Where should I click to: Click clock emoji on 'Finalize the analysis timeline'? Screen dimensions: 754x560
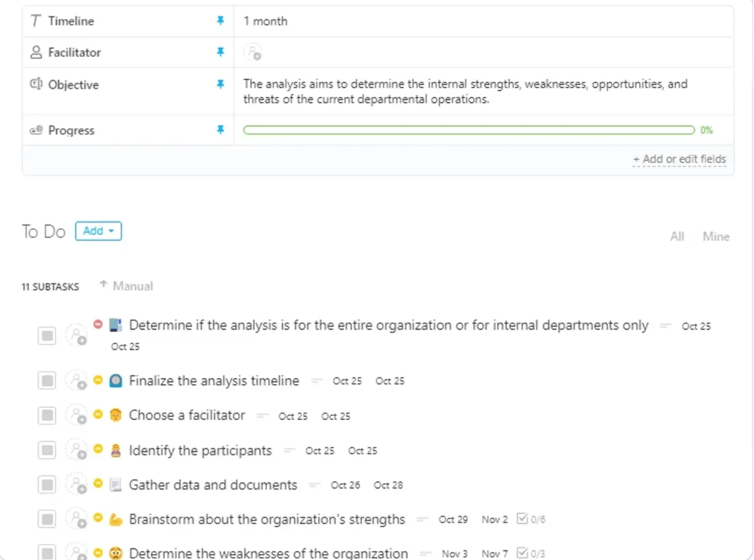(x=116, y=381)
